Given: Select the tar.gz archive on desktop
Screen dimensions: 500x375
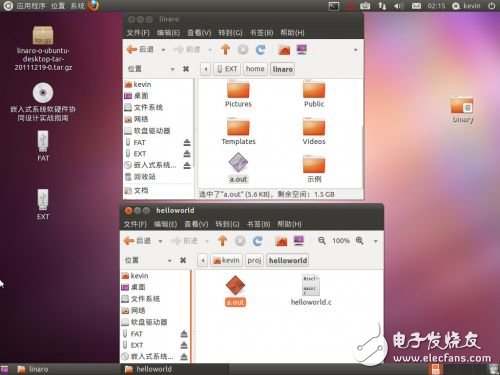Looking at the screenshot, I should (43, 48).
